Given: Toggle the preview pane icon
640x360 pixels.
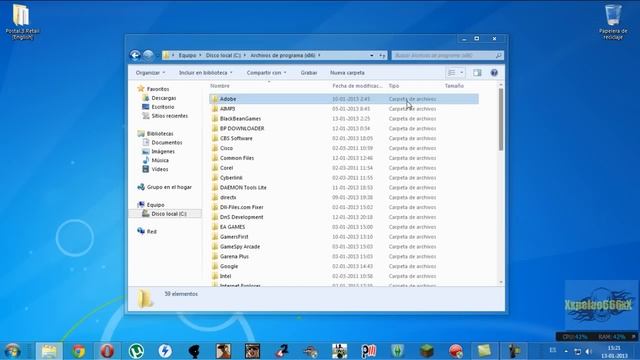Looking at the screenshot, I should (477, 73).
